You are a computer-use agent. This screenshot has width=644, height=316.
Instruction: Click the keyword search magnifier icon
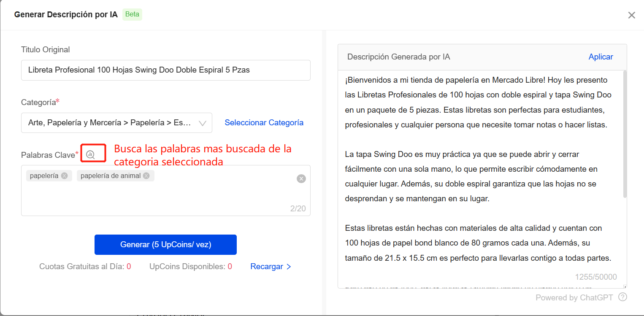point(90,154)
